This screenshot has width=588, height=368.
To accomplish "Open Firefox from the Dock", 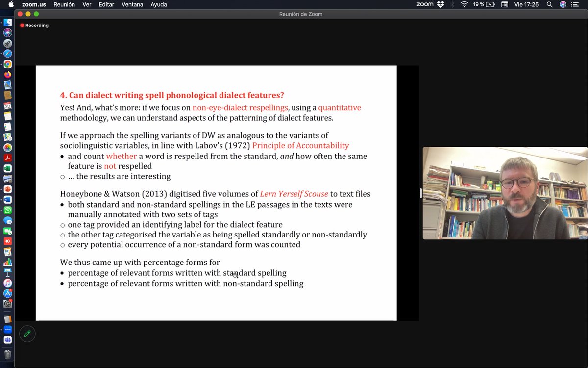I will [x=7, y=75].
